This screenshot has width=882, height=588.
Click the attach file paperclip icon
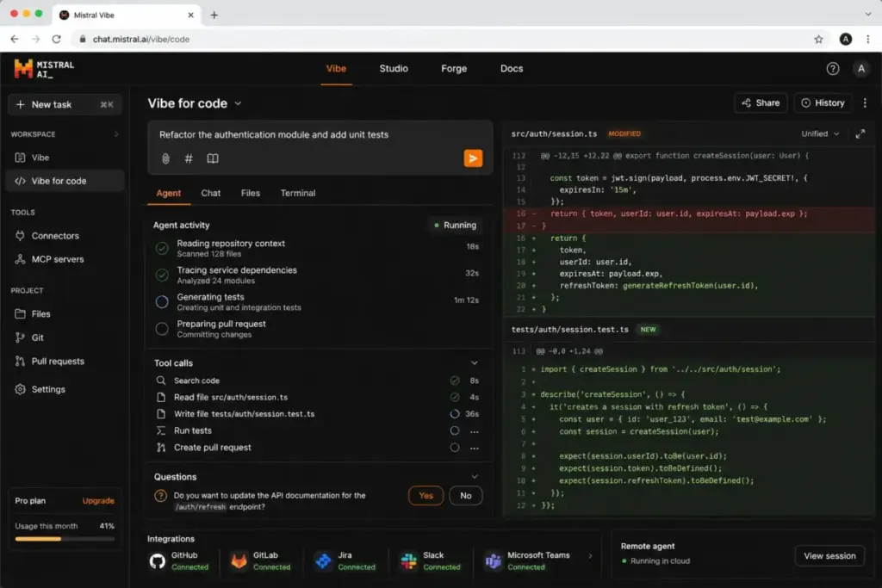[165, 158]
